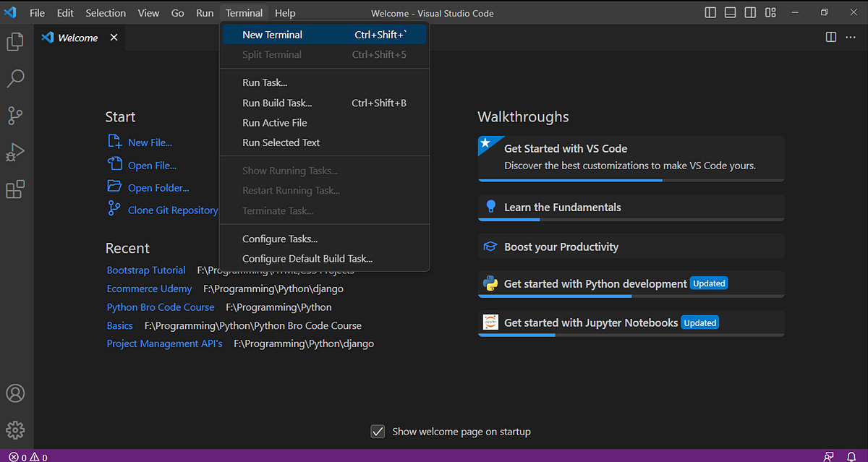The width and height of the screenshot is (868, 462).
Task: Open the Explorer view in activity bar
Action: (x=15, y=42)
